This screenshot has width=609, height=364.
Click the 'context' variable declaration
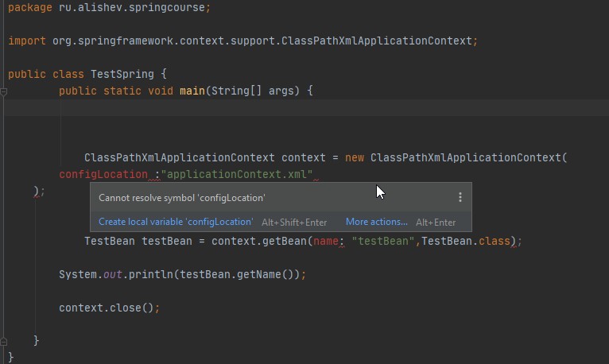[x=304, y=157]
